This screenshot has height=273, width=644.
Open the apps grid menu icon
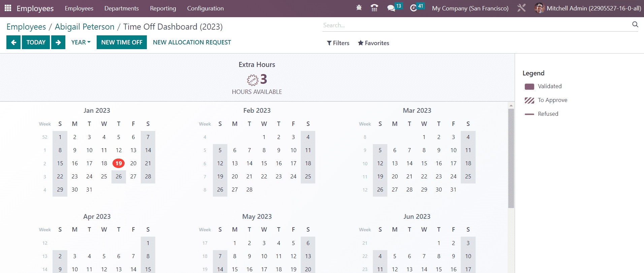(8, 8)
